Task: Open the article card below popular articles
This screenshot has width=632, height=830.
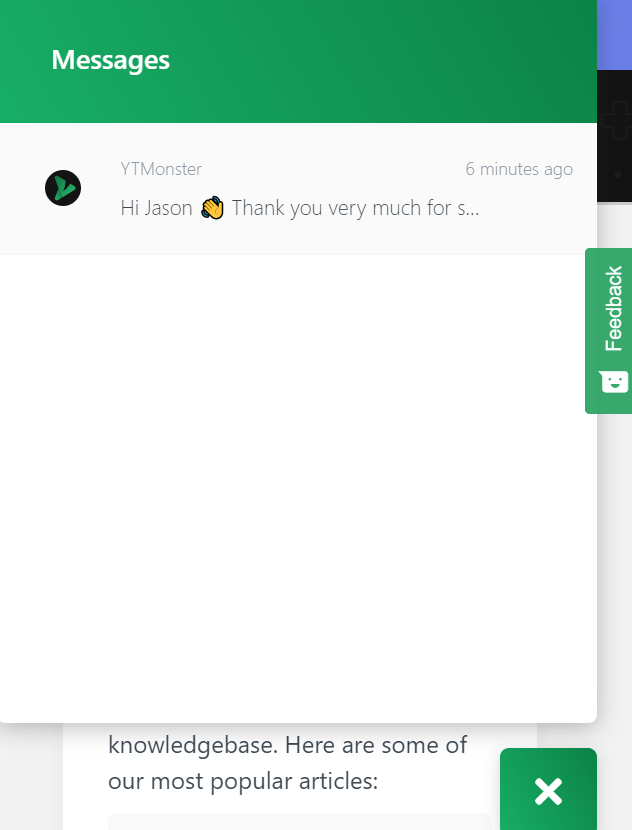Action: (300, 822)
